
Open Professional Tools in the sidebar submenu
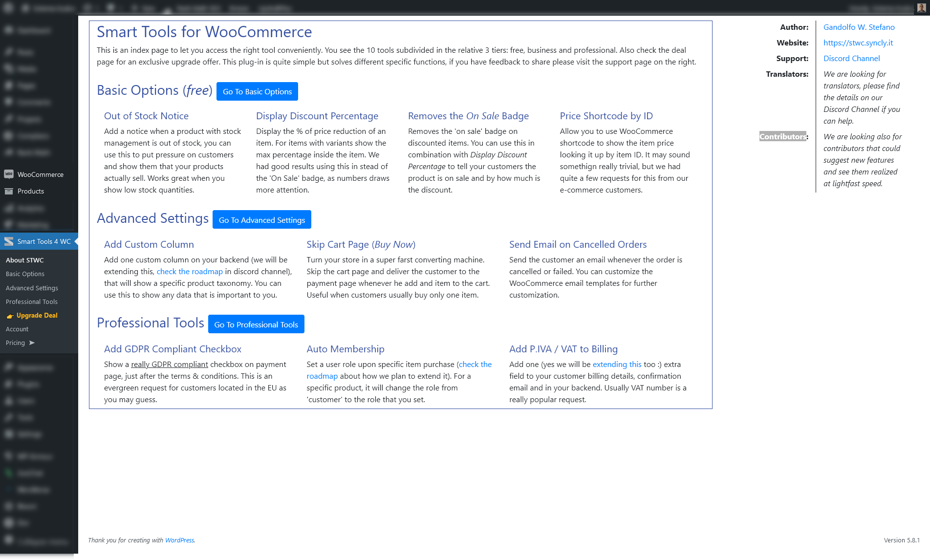[x=32, y=302]
